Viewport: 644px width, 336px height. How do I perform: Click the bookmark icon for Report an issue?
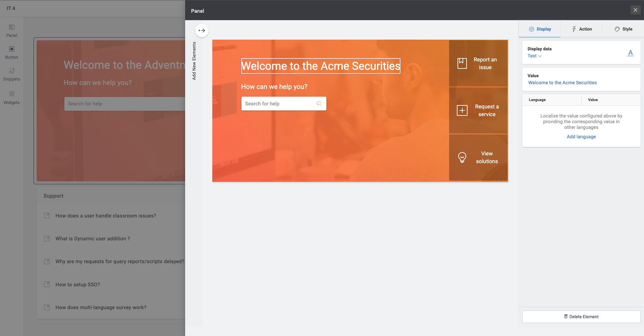pos(462,63)
